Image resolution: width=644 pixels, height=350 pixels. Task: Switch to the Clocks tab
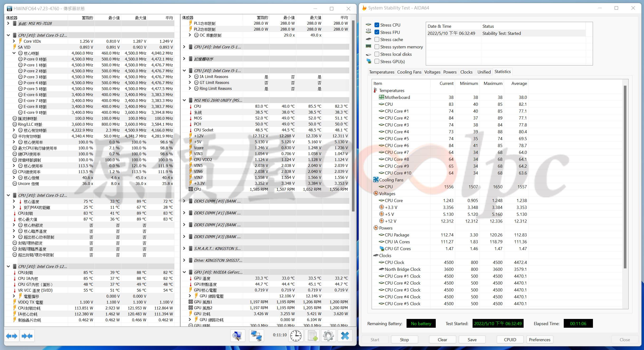[x=466, y=72]
